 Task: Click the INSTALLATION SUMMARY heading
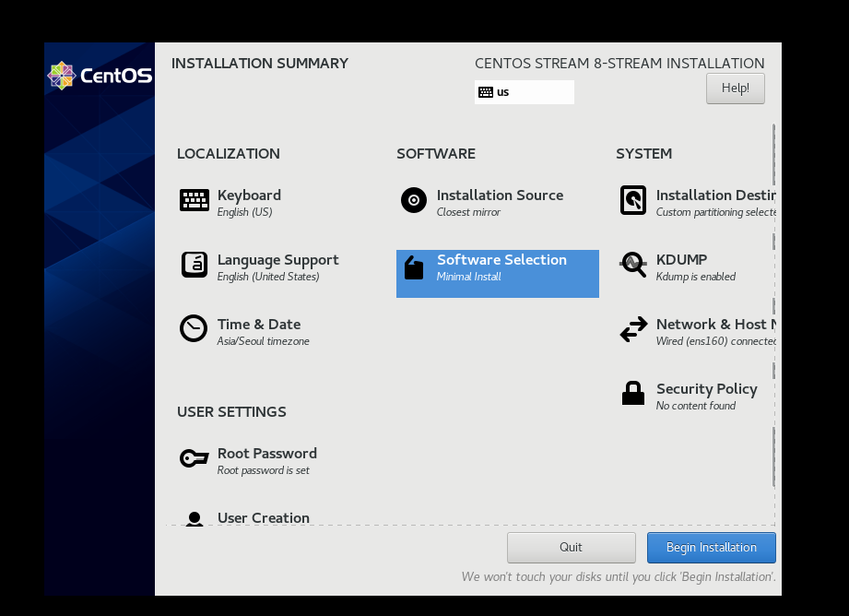260,64
